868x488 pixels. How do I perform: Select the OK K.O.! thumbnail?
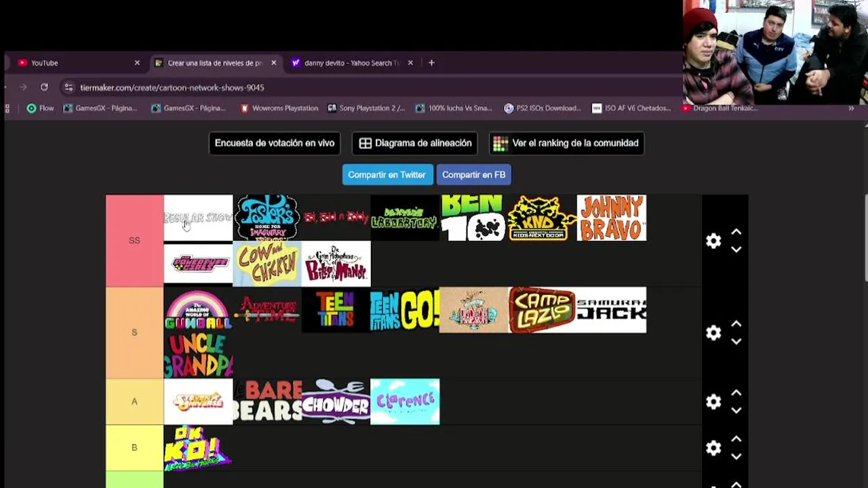tap(198, 448)
